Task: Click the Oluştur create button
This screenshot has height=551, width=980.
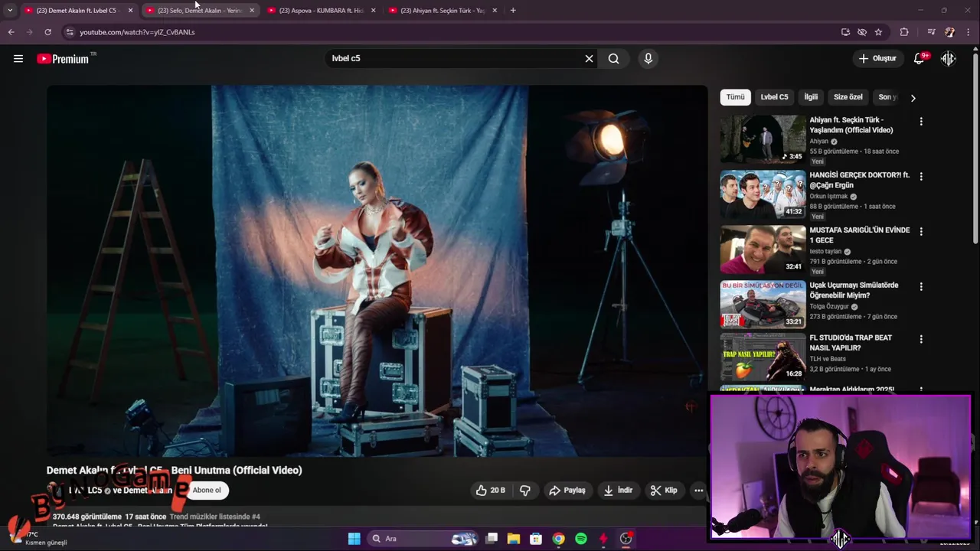Action: 877,58
